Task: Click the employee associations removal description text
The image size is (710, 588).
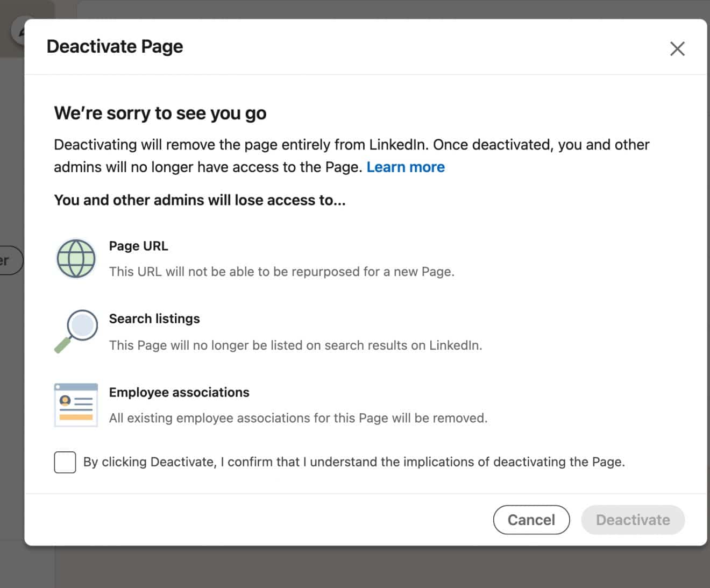Action: point(298,418)
